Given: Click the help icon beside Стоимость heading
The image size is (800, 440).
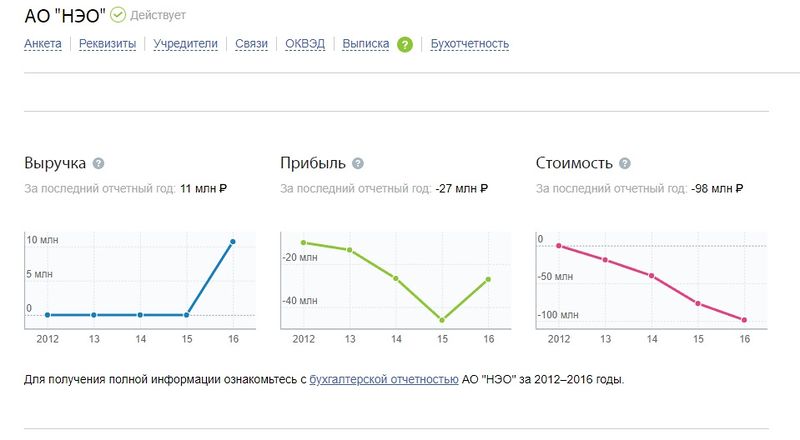Looking at the screenshot, I should pos(624,163).
